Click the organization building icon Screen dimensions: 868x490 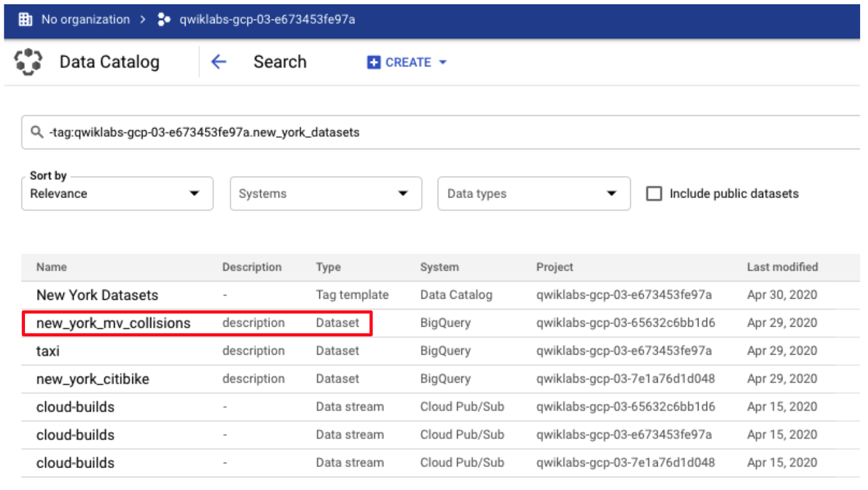pos(25,20)
